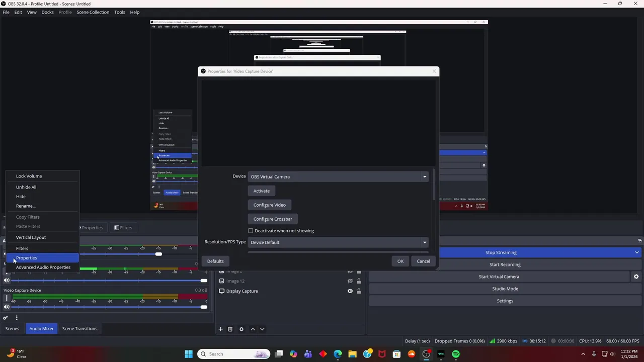Screen dimensions: 644x362
Task: Remove selected source with trash icon
Action: point(230,329)
